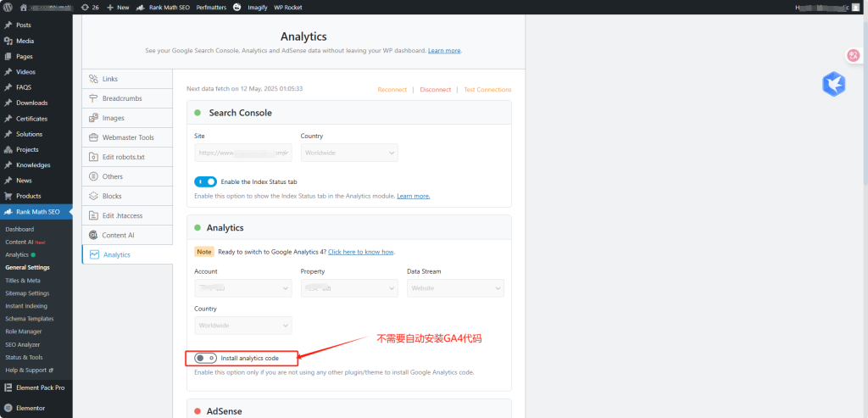868x418 pixels.
Task: Open Rank Math SEO in the admin bar
Action: (163, 8)
